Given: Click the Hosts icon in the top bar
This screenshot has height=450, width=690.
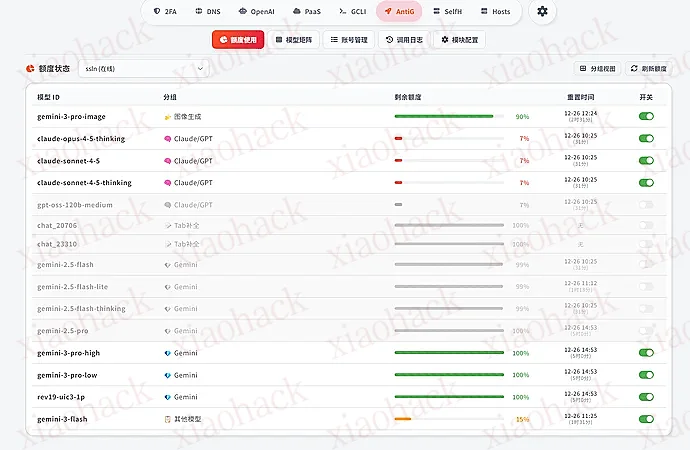Looking at the screenshot, I should point(483,12).
